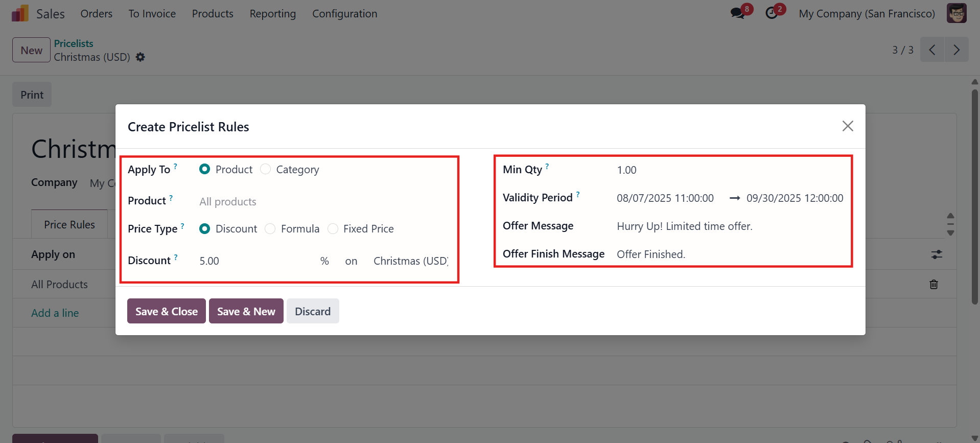Open the activities clock icon
980x443 pixels.
tap(772, 13)
